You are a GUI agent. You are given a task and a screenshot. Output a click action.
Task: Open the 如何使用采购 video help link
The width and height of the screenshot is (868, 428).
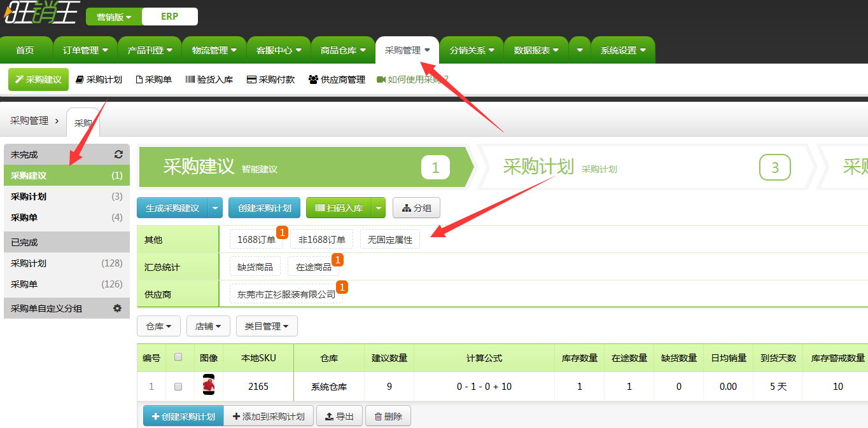coord(412,80)
